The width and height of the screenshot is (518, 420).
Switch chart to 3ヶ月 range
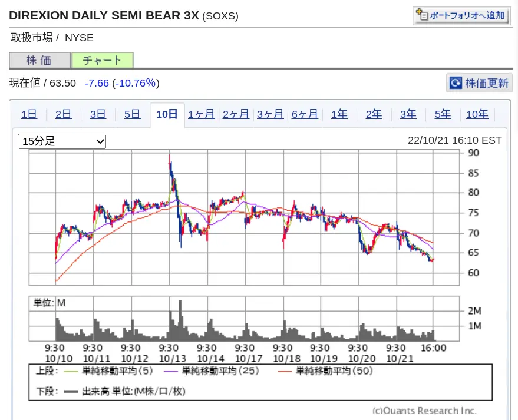click(270, 114)
